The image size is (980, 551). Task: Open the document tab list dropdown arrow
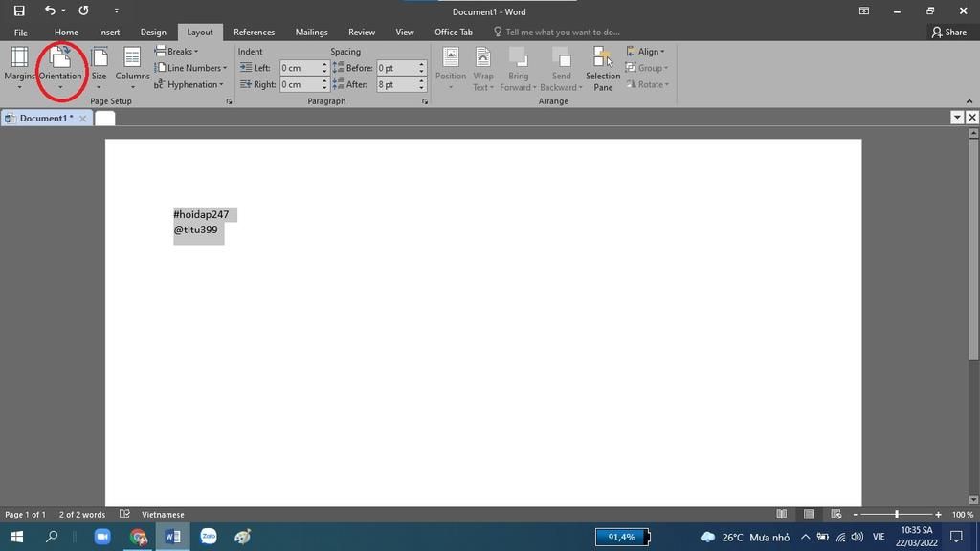[x=957, y=118]
